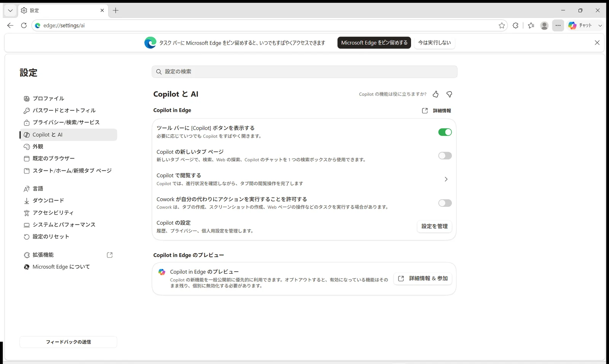Open the favorites list icon

click(x=531, y=25)
